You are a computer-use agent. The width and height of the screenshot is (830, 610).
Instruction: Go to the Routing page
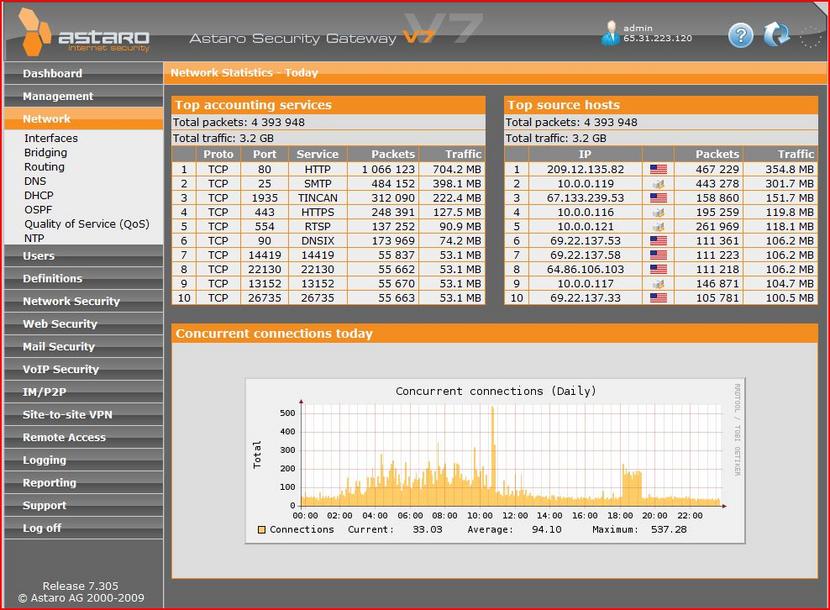(x=44, y=167)
